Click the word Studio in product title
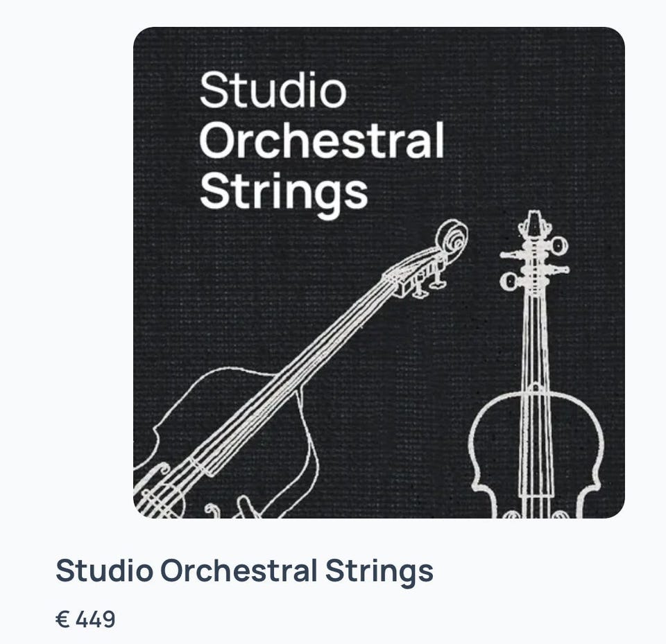 (x=104, y=570)
